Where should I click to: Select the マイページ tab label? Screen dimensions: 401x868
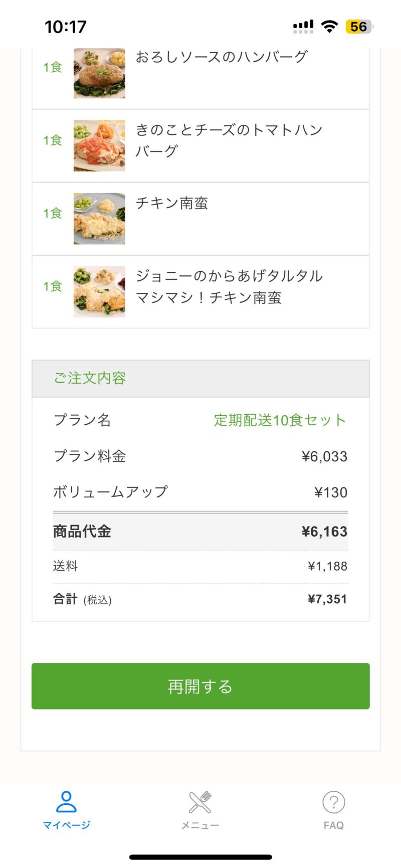point(66,825)
